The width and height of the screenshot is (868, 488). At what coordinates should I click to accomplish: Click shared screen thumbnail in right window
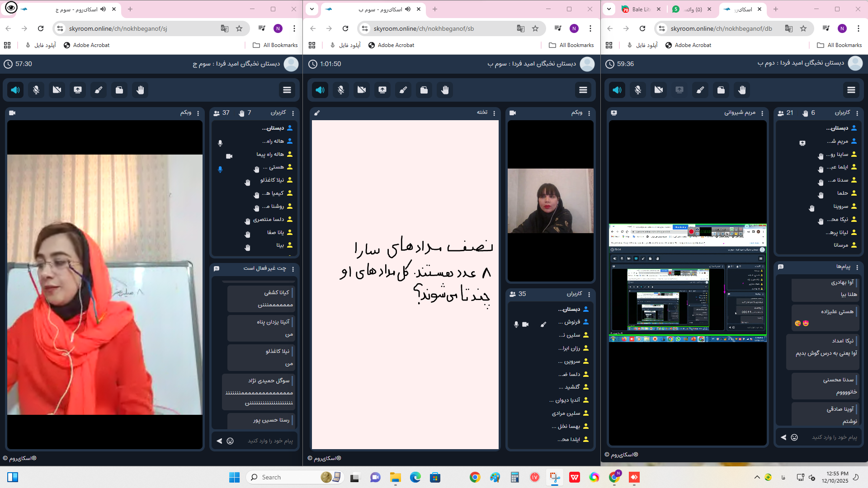tap(687, 282)
